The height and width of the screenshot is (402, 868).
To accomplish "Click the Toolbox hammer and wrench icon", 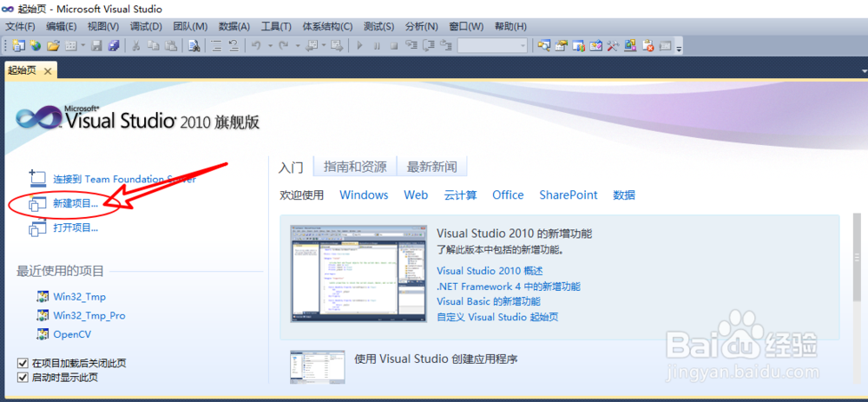I will [x=612, y=46].
